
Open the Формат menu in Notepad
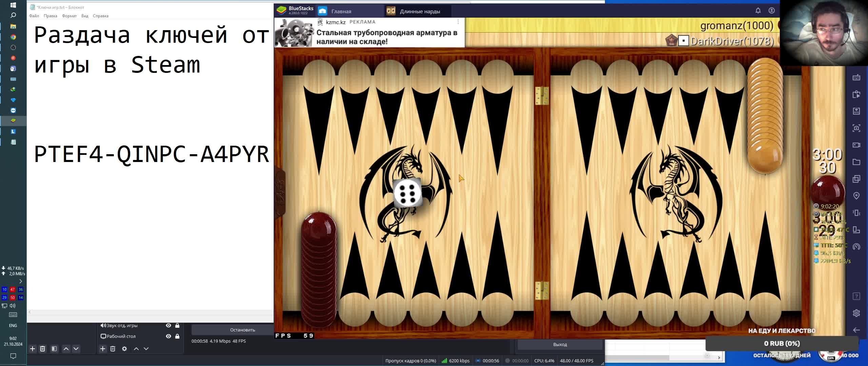pyautogui.click(x=69, y=16)
